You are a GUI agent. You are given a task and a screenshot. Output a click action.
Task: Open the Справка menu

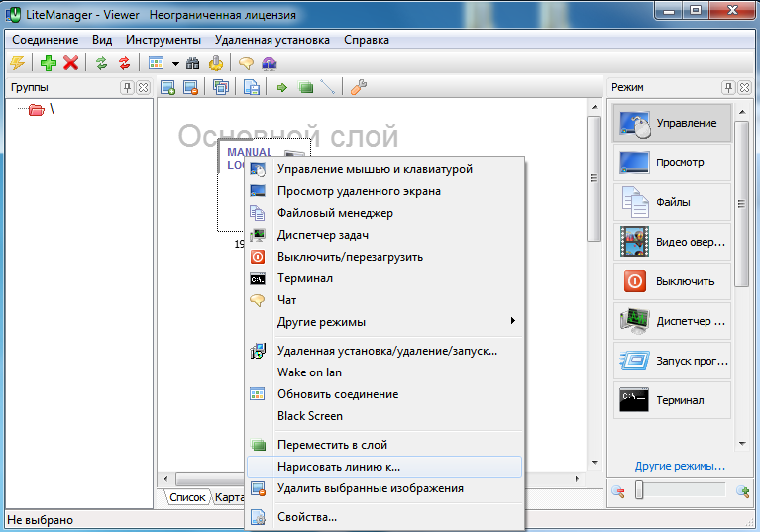(x=367, y=40)
